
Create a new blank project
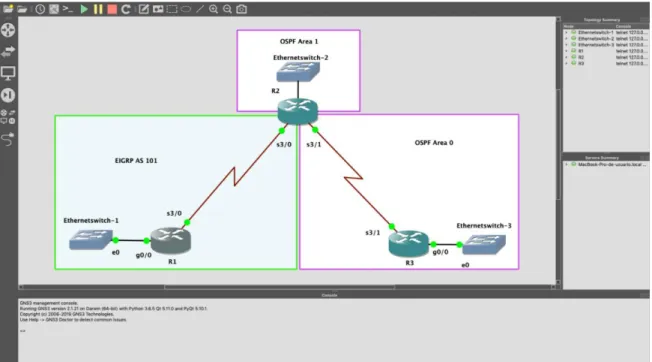8,9
